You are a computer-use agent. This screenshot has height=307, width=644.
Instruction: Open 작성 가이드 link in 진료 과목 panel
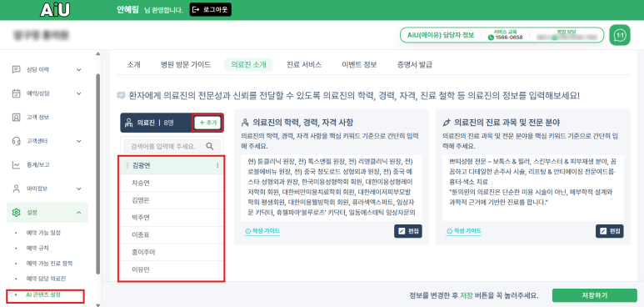464,231
